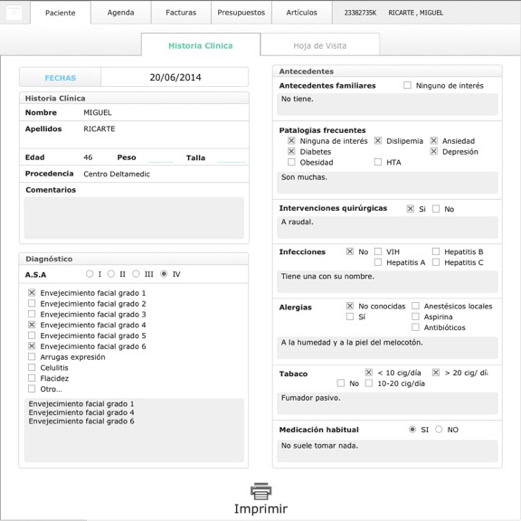Click the Comentarios text area
521x521 pixels.
(134, 218)
